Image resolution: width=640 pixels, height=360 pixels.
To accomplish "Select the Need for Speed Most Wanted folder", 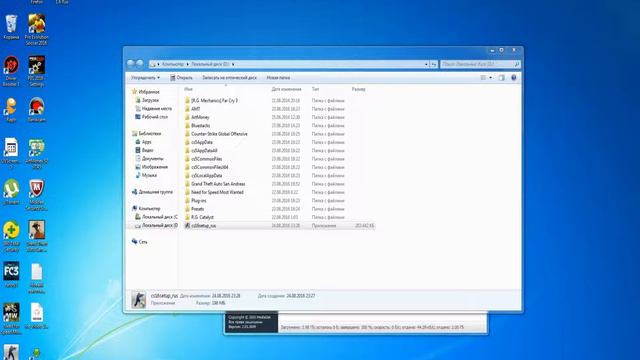I will point(217,192).
